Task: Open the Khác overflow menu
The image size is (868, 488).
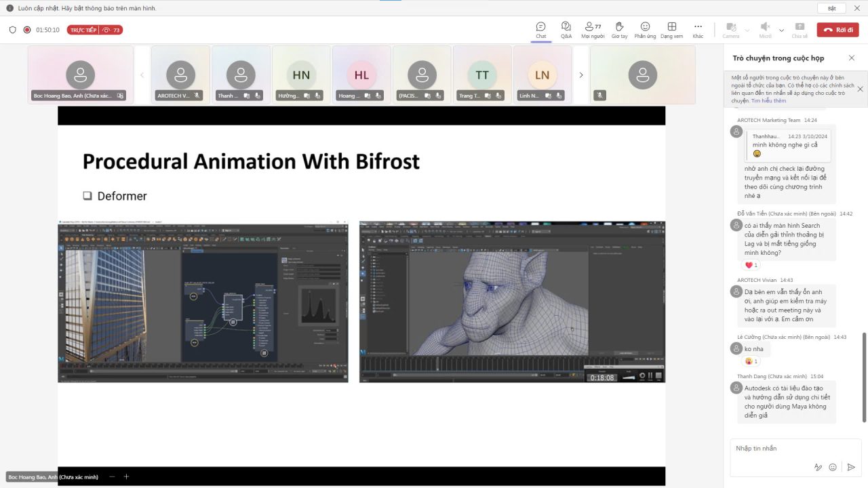Action: coord(699,29)
